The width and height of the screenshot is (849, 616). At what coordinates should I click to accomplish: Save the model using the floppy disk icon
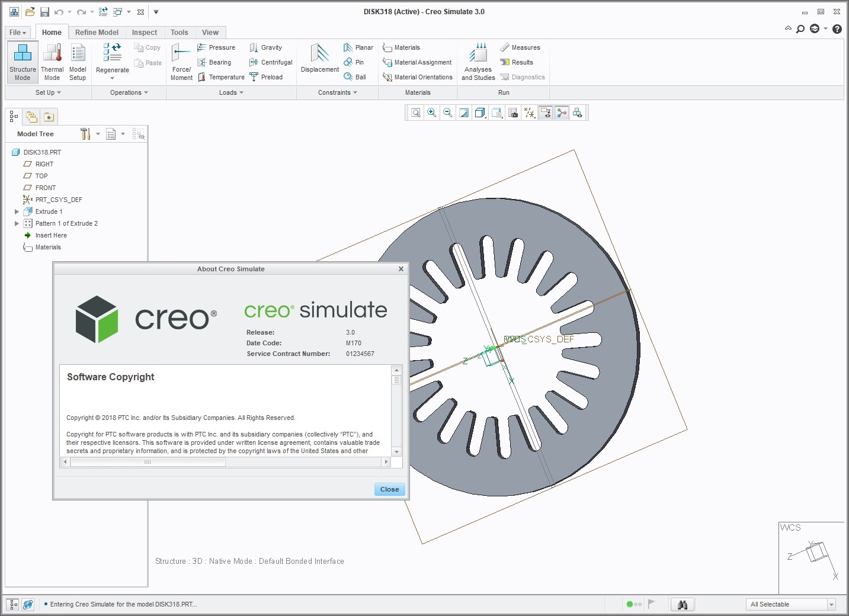(x=44, y=12)
